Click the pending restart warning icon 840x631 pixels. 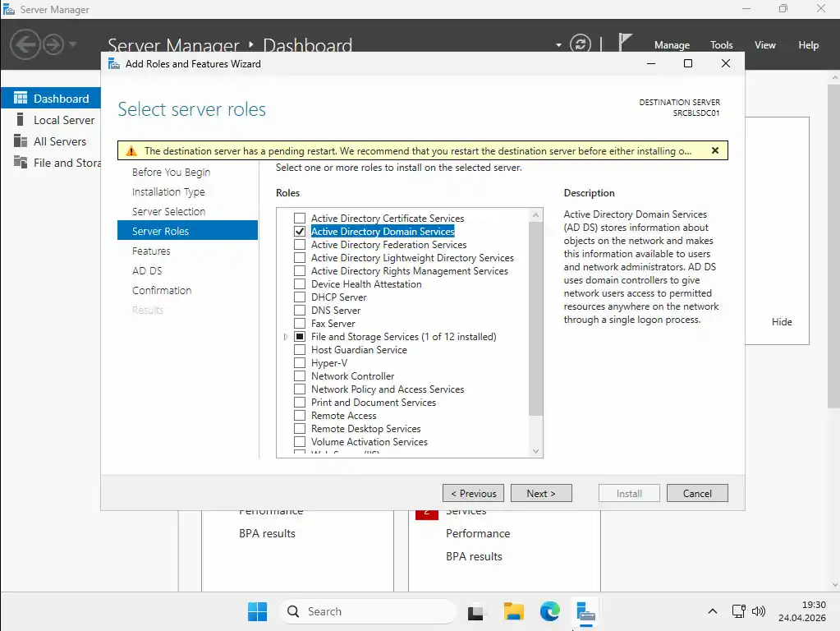click(131, 151)
